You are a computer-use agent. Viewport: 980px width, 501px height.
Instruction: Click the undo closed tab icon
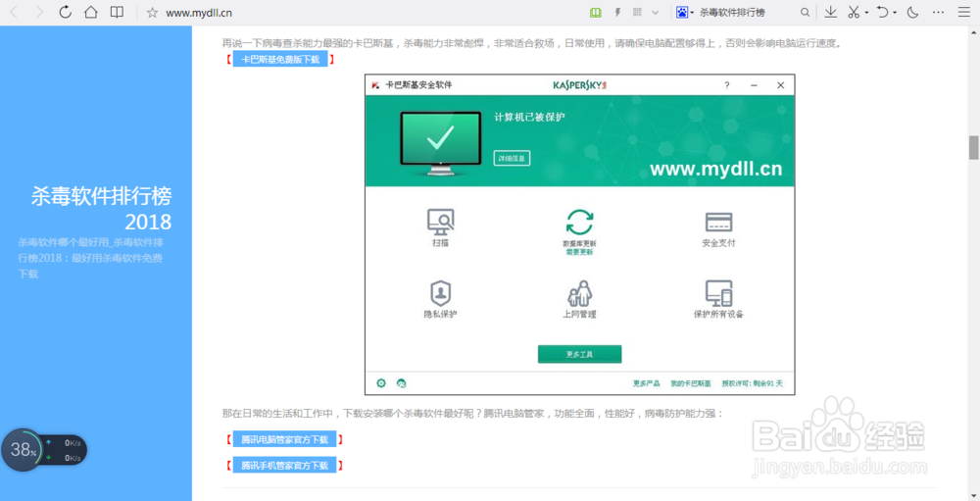pos(883,12)
